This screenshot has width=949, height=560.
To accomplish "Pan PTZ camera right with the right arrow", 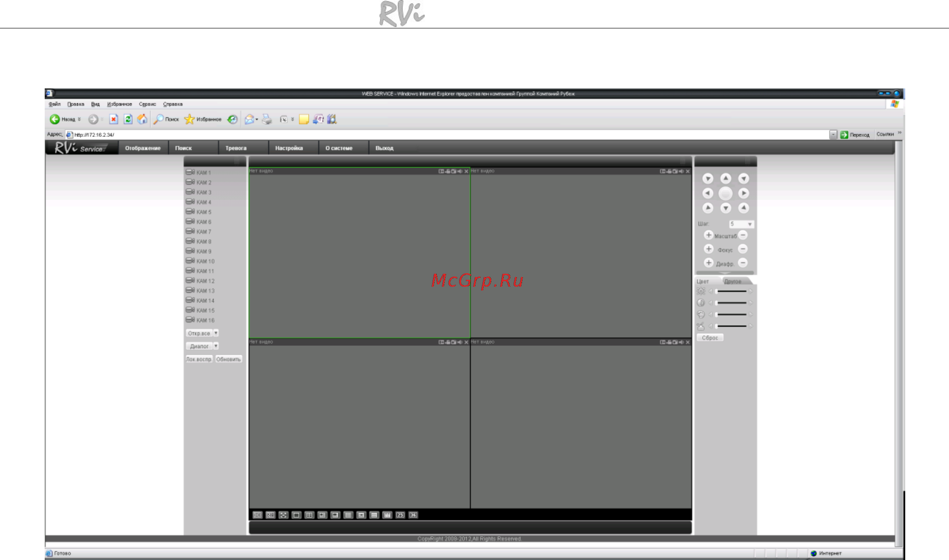I will coord(744,193).
